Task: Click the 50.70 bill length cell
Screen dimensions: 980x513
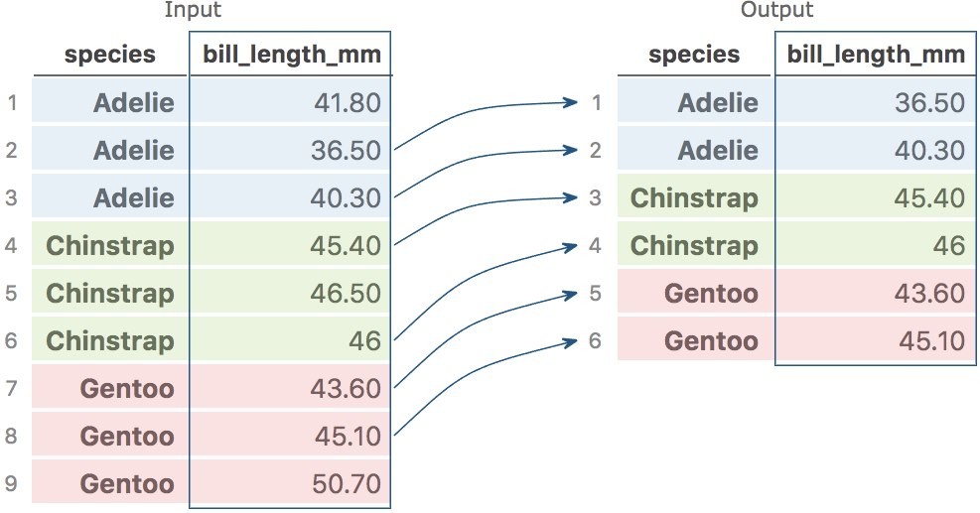Action: tap(345, 484)
